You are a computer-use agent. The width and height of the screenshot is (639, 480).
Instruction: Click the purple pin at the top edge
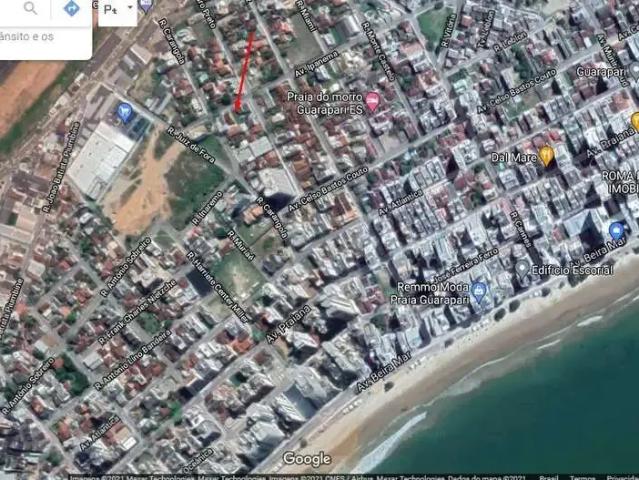point(145,6)
